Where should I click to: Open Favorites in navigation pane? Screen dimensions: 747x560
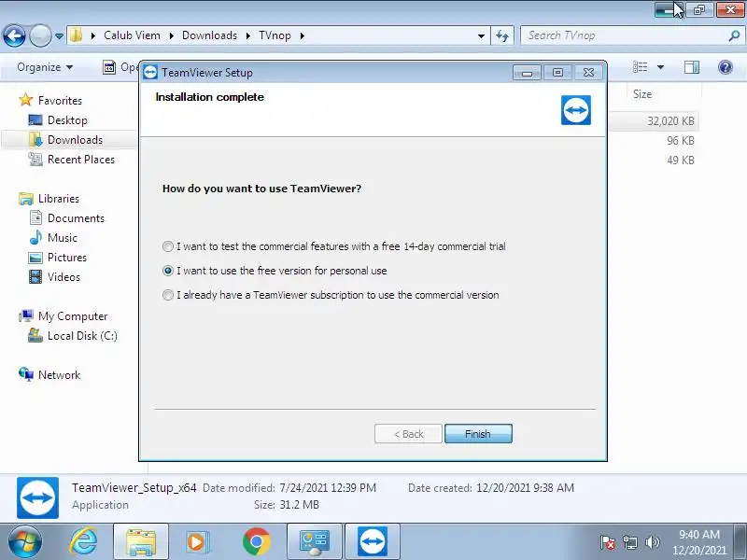coord(60,101)
